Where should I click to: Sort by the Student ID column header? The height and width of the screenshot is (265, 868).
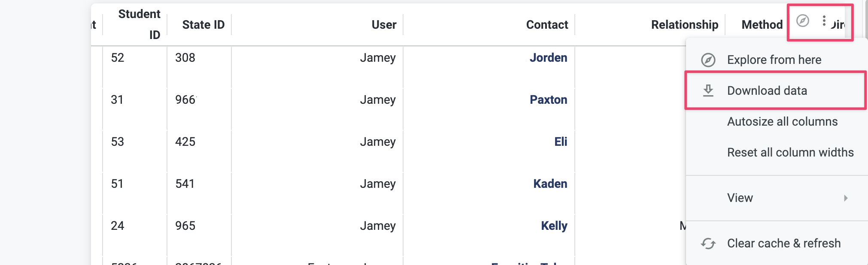tap(139, 24)
